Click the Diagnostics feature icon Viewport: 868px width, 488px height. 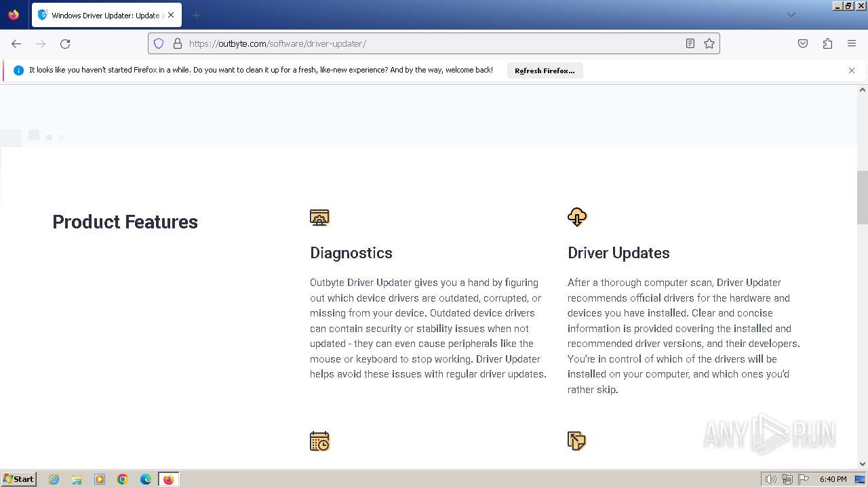[319, 217]
